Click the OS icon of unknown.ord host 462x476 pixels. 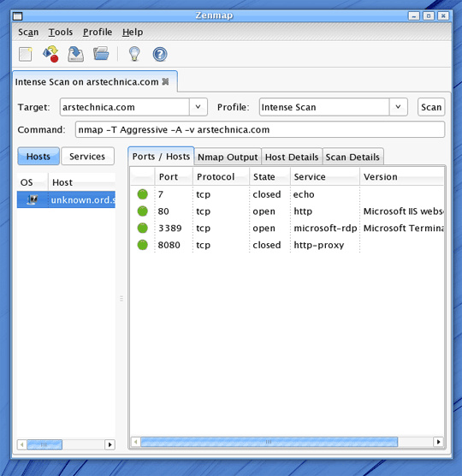[x=33, y=199]
